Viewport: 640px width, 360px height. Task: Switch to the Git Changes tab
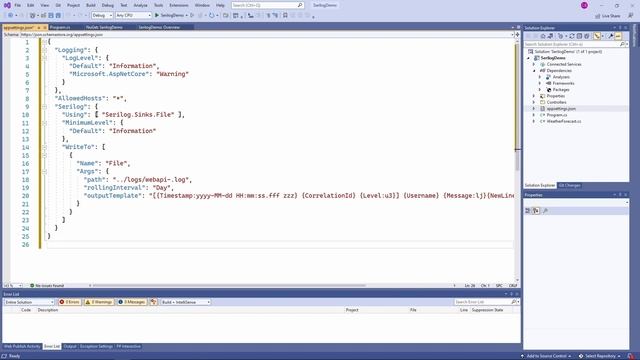pos(569,185)
